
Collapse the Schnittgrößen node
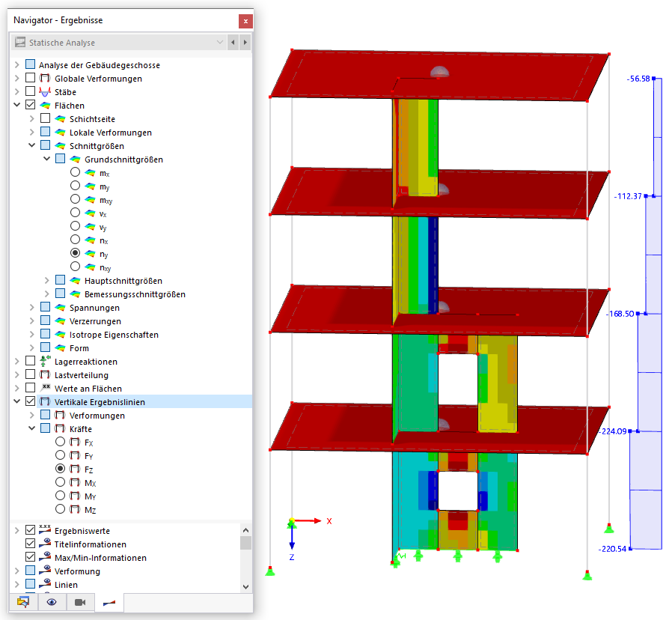point(31,145)
